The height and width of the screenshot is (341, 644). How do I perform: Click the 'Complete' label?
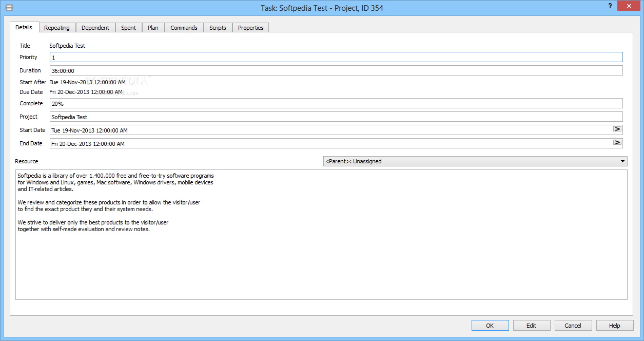31,103
